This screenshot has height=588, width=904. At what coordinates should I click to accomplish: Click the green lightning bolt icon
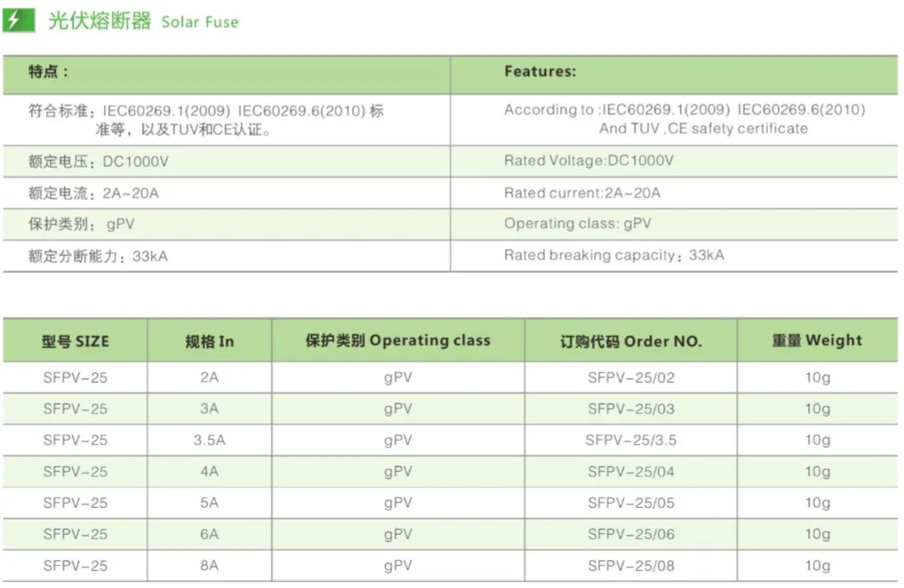[17, 21]
